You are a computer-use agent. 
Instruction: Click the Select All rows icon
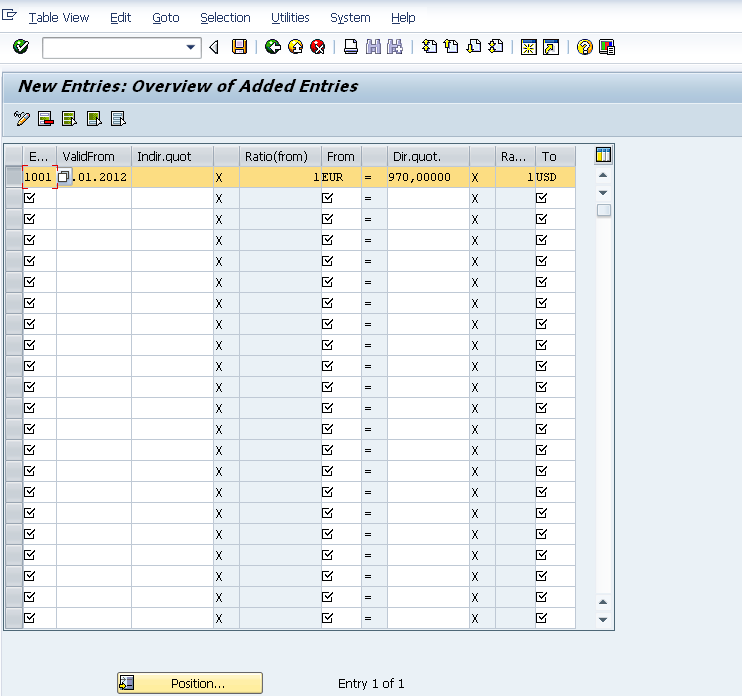(x=70, y=119)
